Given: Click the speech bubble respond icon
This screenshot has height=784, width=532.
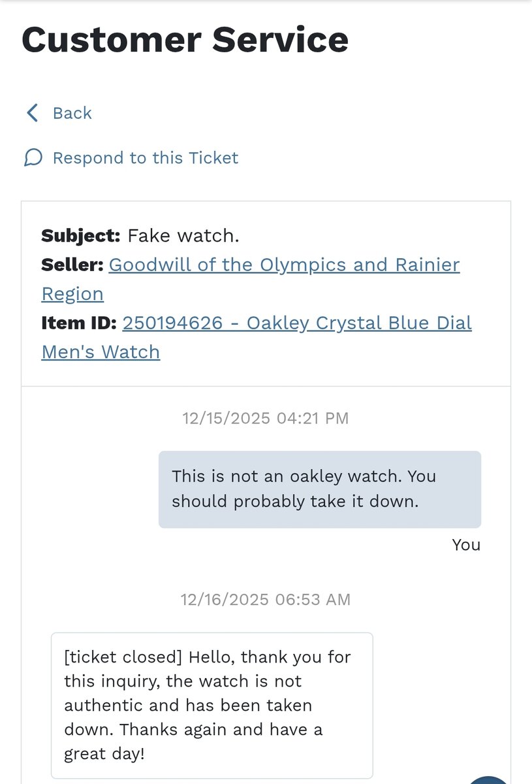Looking at the screenshot, I should pos(33,158).
